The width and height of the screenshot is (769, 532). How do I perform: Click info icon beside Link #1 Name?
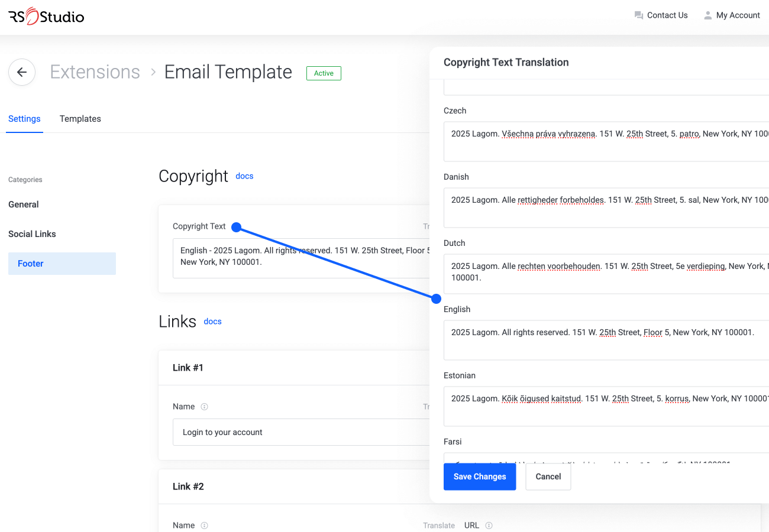(x=205, y=407)
